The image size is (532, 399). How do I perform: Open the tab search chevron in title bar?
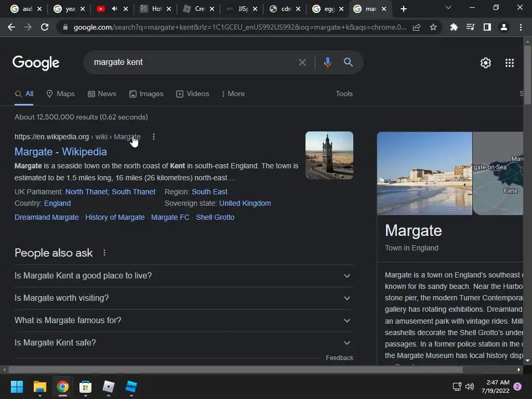click(448, 7)
